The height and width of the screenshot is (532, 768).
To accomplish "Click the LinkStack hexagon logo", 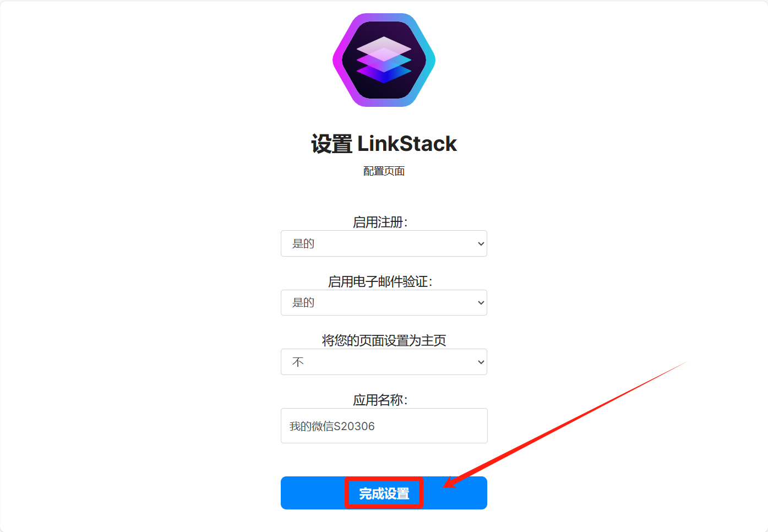I will (x=384, y=60).
